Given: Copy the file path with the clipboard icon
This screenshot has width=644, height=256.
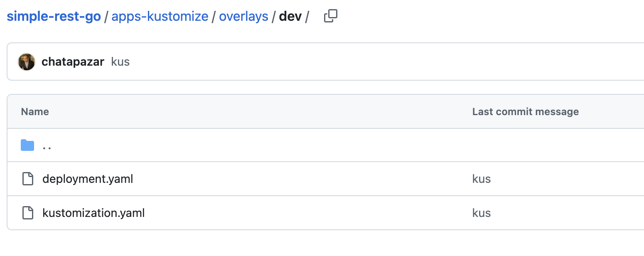Looking at the screenshot, I should tap(330, 16).
